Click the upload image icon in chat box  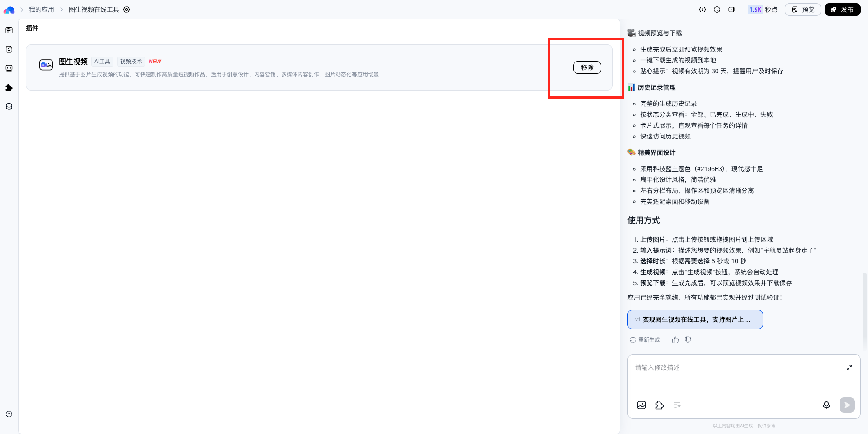pos(642,405)
